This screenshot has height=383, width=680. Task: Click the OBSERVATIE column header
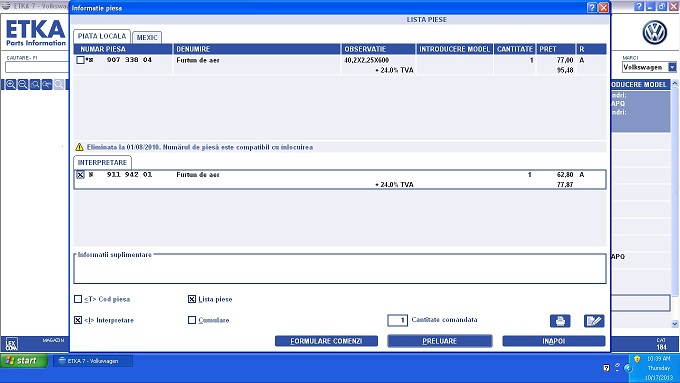[378, 49]
